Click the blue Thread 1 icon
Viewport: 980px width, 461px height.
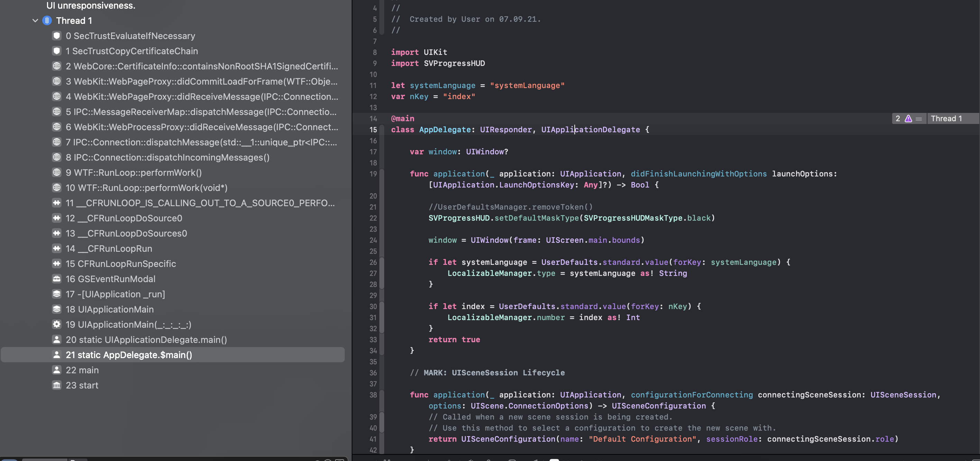tap(47, 20)
